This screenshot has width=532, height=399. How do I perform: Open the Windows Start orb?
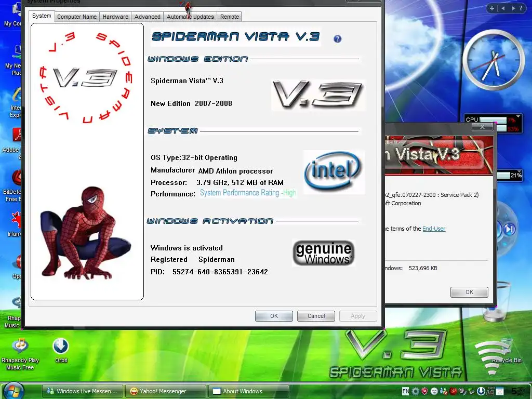(x=14, y=391)
